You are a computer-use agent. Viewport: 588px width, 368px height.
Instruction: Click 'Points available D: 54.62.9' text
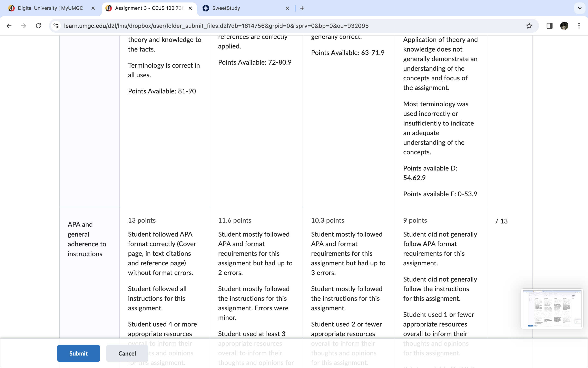[430, 173]
